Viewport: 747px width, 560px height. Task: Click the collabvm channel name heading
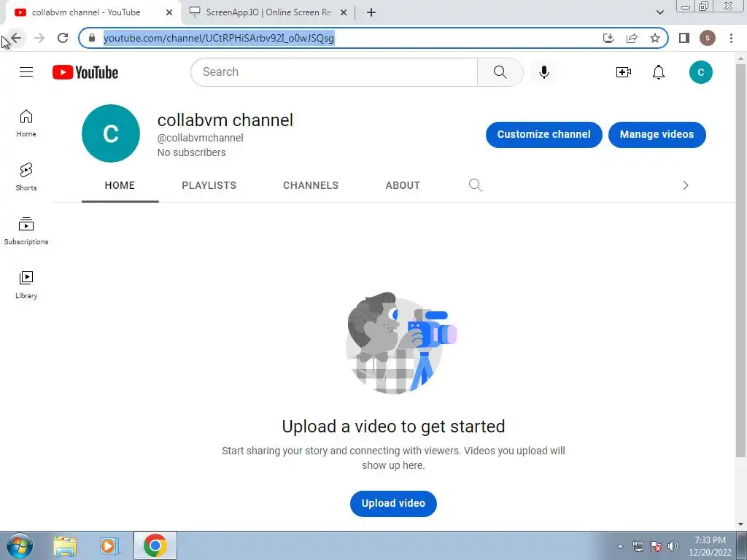(x=225, y=120)
